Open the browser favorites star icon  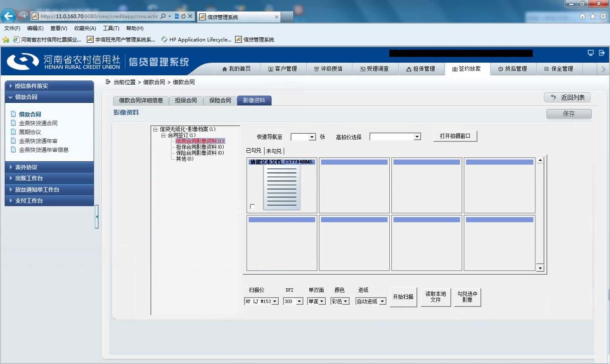593,16
